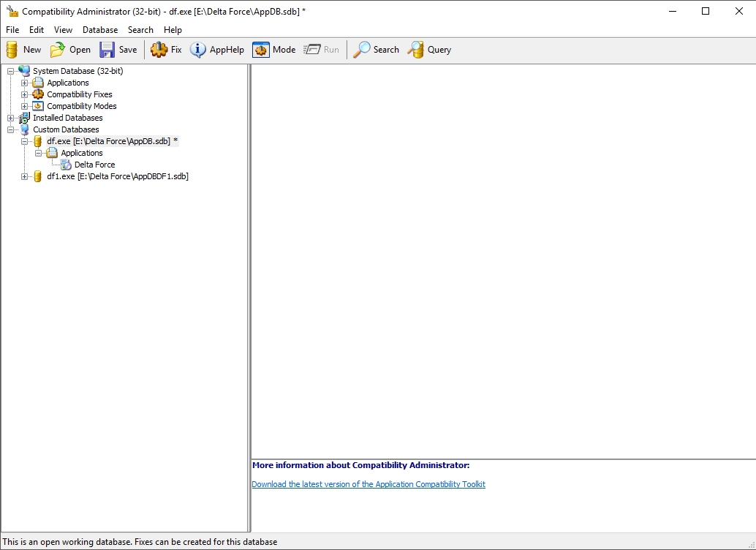Image resolution: width=756 pixels, height=550 pixels.
Task: Click the Open database toolbar icon
Action: pos(58,50)
